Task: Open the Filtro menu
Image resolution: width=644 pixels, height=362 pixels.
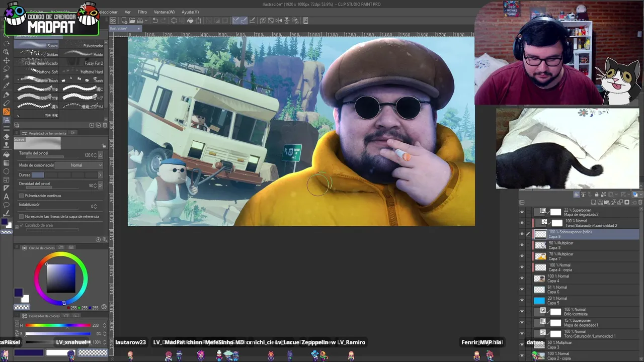Action: (142, 12)
